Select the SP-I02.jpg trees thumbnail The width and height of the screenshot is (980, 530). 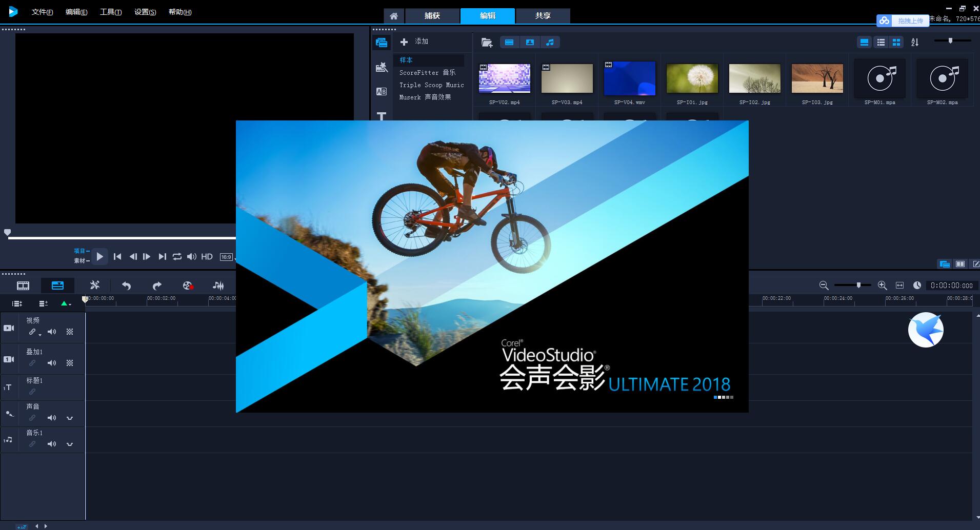[754, 78]
